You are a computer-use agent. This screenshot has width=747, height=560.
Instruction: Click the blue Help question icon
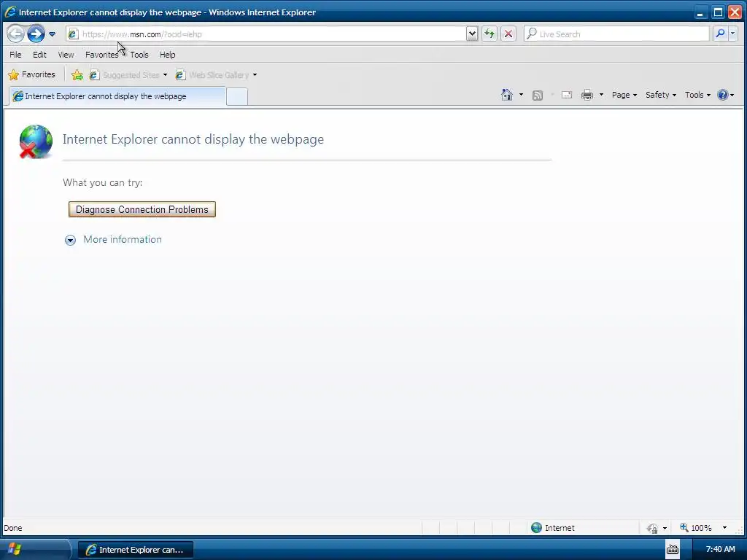(723, 95)
